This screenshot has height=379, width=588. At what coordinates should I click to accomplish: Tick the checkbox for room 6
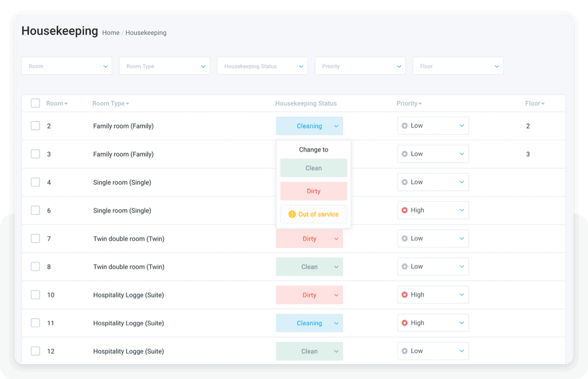click(35, 210)
